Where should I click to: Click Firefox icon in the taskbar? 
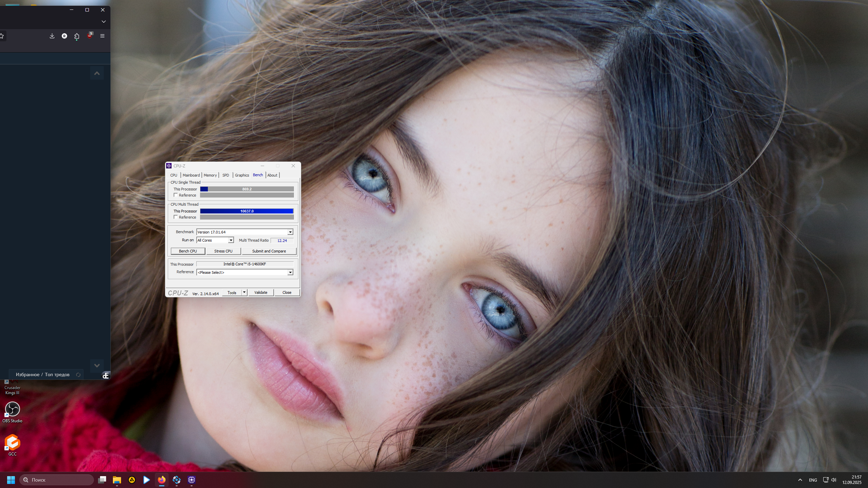(x=162, y=480)
